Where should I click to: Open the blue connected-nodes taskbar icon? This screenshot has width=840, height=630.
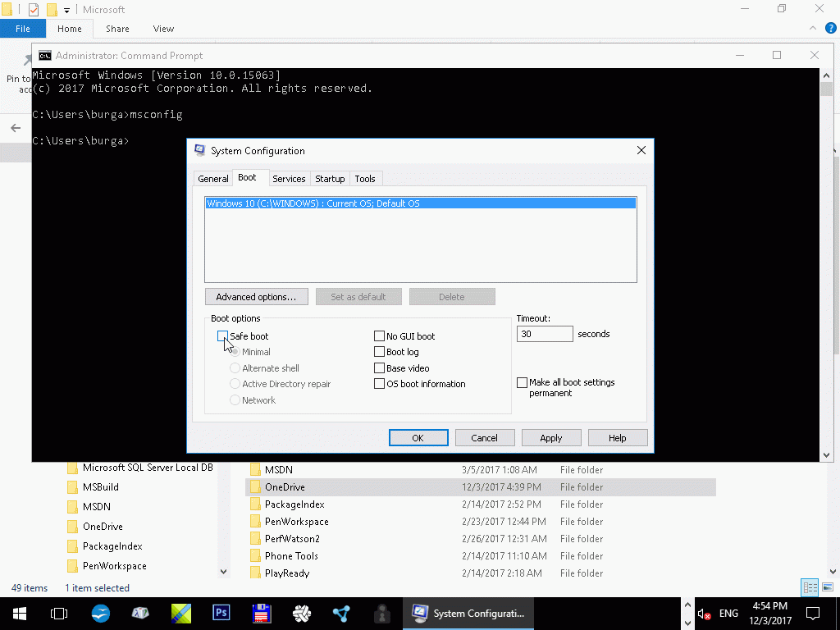point(341,614)
